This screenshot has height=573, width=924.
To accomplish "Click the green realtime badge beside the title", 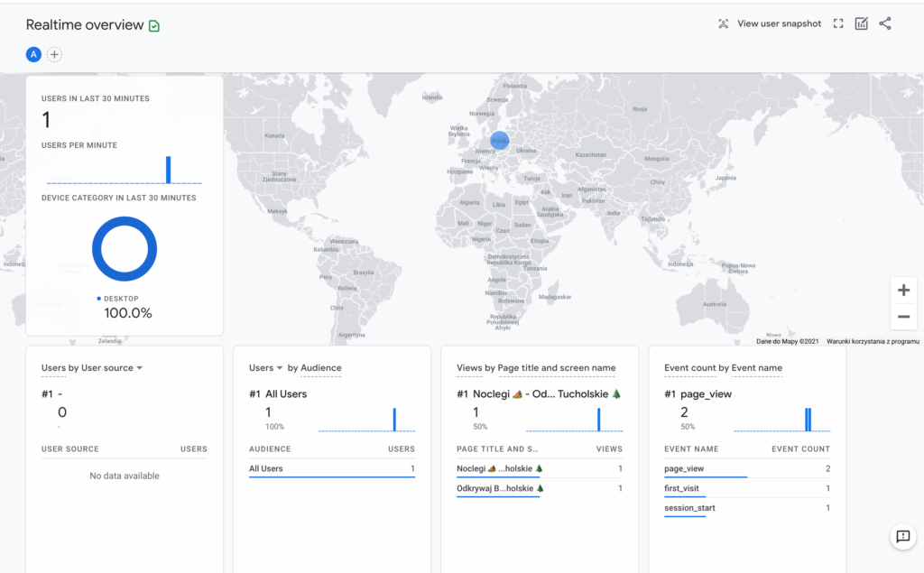I will 152,24.
